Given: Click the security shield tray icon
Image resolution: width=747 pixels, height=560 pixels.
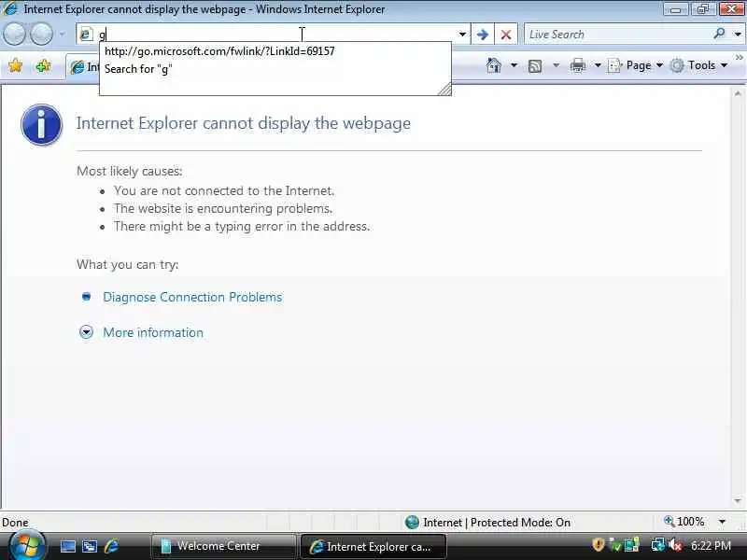Looking at the screenshot, I should click(598, 544).
